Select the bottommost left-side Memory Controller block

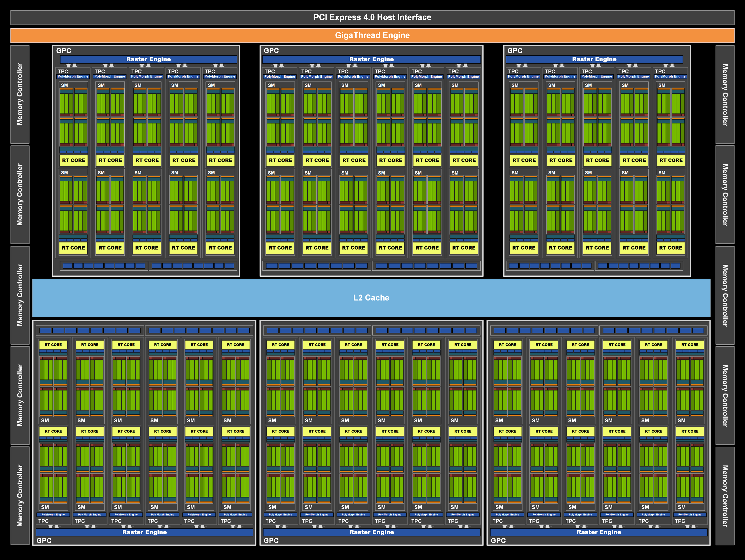click(x=20, y=495)
